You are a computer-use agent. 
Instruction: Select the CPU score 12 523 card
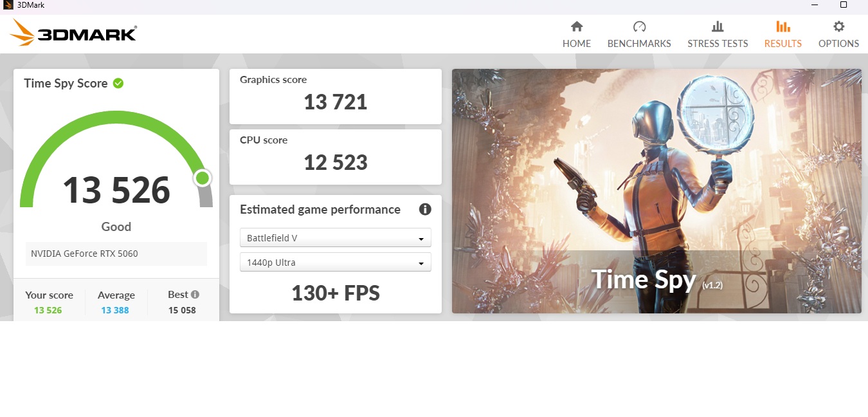click(335, 157)
